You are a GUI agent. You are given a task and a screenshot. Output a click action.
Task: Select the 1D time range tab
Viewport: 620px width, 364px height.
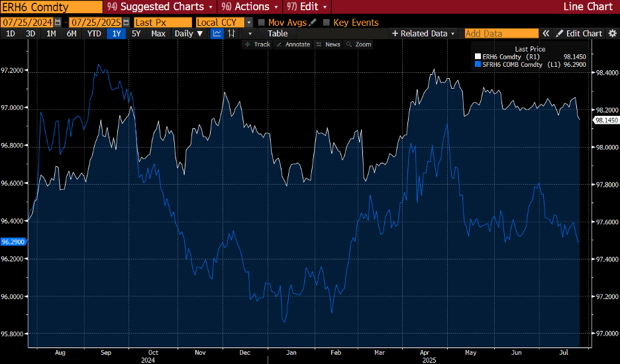click(11, 34)
